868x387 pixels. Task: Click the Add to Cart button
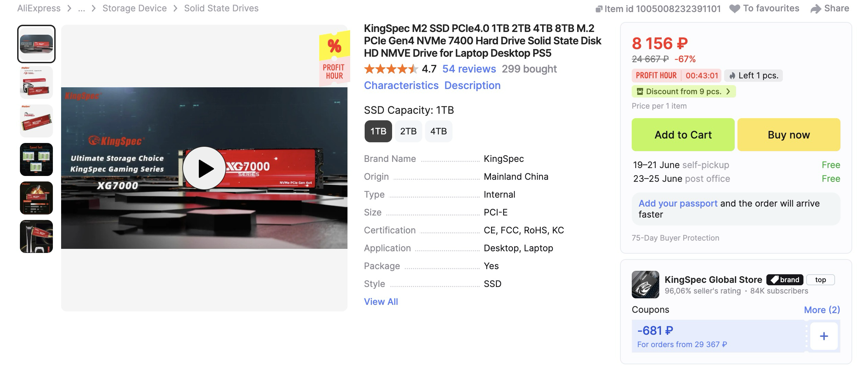683,135
